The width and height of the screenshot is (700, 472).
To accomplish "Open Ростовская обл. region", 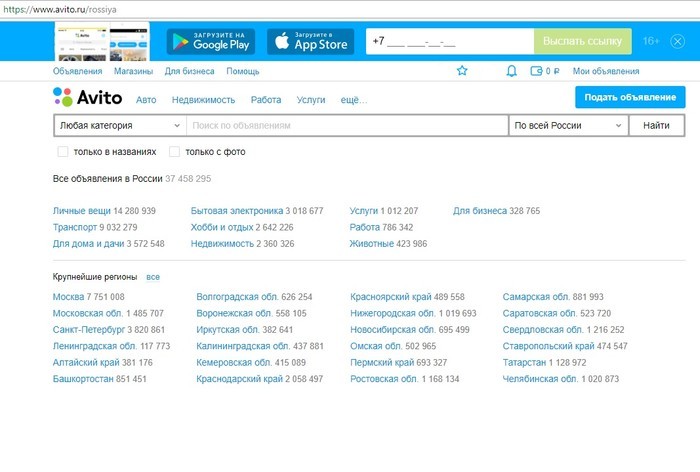I will 384,379.
